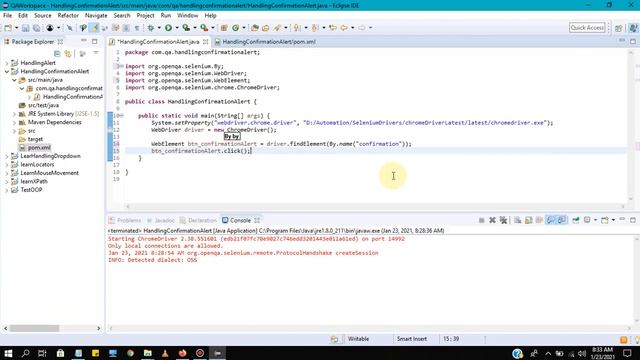The image size is (640, 360).
Task: Toggle Show Console on standard output change
Action: click(x=551, y=220)
